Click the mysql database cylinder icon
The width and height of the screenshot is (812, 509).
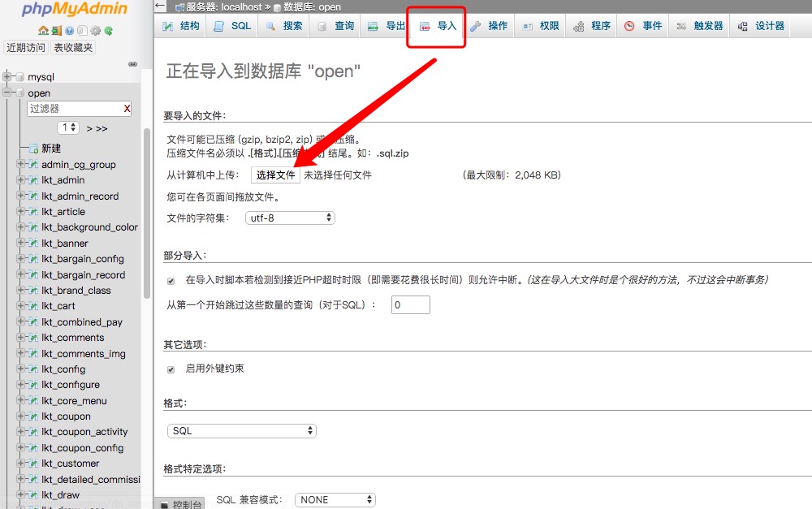click(x=20, y=77)
